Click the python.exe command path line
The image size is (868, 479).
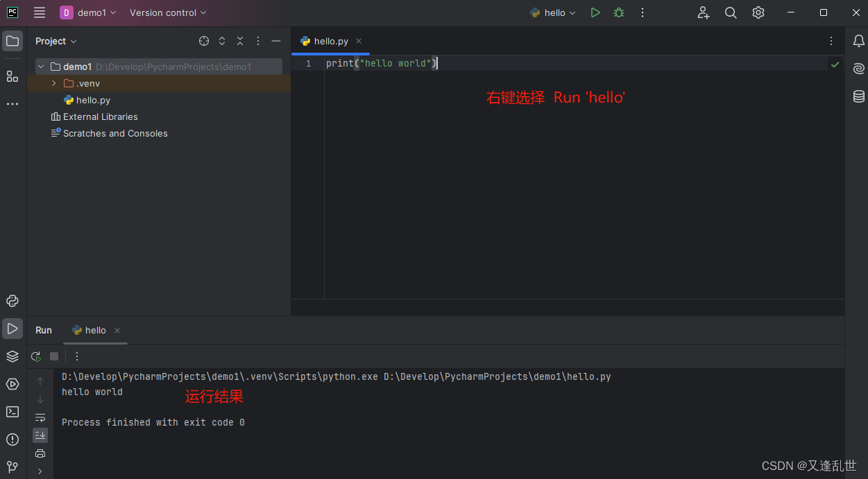pos(337,376)
